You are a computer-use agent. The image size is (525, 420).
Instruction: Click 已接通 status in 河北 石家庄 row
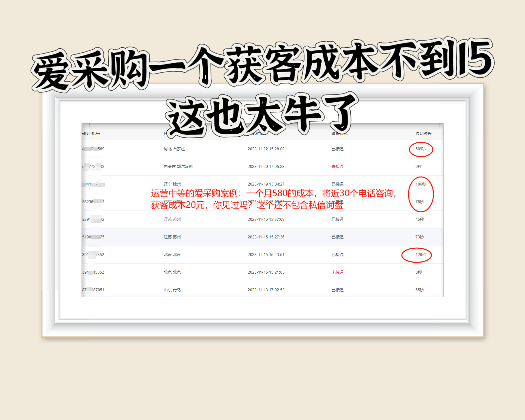coord(337,149)
